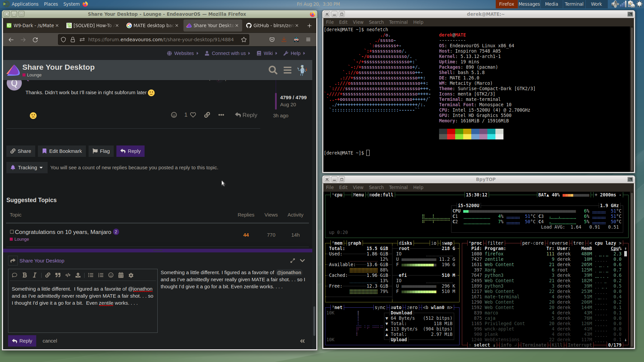Reload the page in Firefox

[x=35, y=40]
